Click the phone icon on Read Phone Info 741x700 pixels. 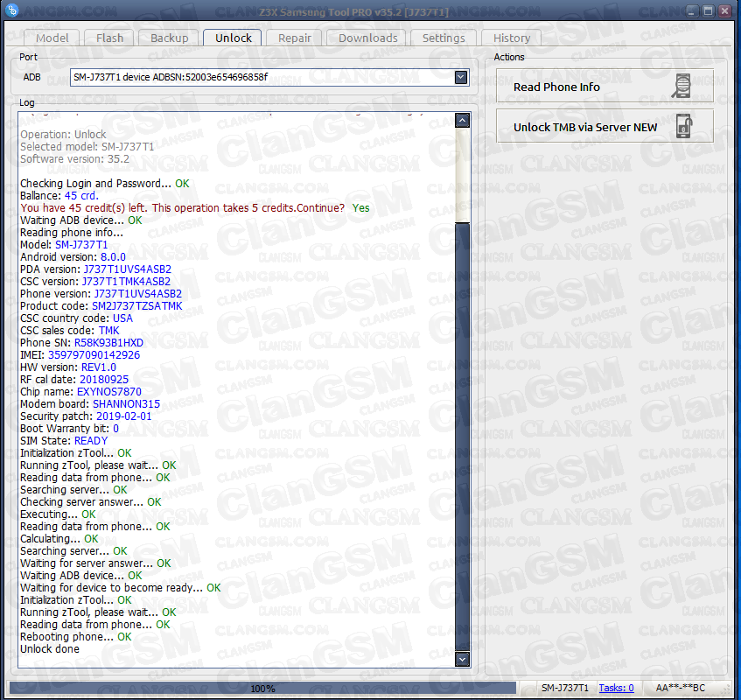pyautogui.click(x=682, y=86)
